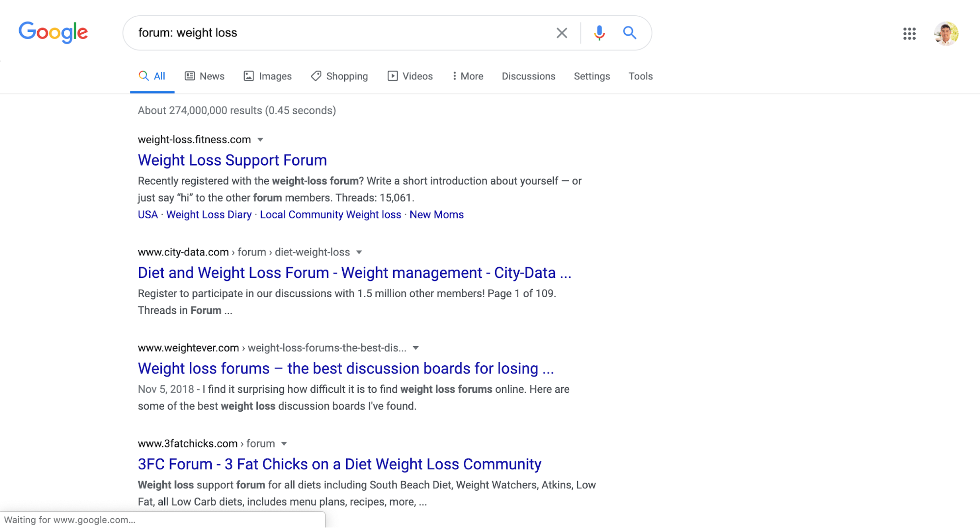This screenshot has height=528, width=980.
Task: Click the blue magnifying glass search button
Action: 629,33
